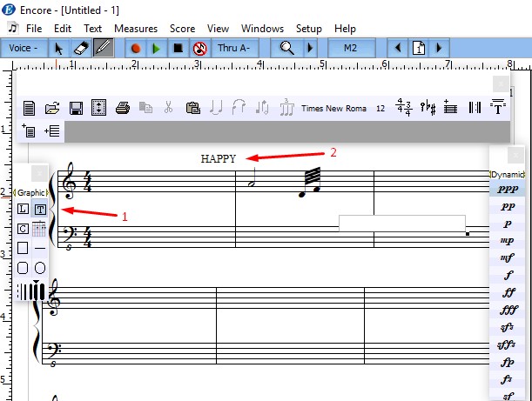Open the File menu

tap(34, 29)
